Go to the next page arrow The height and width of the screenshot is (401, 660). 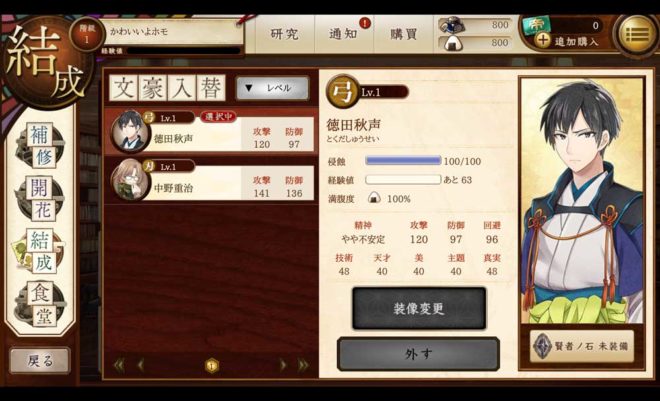(x=283, y=365)
